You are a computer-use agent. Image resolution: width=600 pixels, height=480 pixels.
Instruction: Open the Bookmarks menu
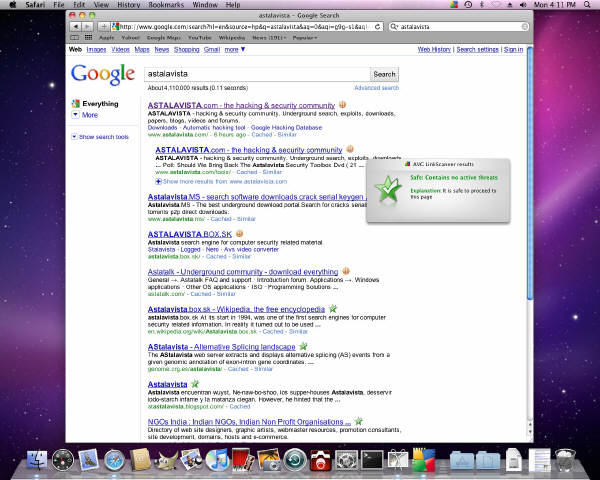pos(166,5)
